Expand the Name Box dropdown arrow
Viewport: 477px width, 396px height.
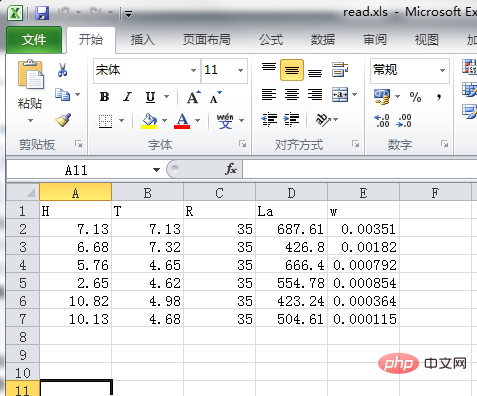(156, 170)
